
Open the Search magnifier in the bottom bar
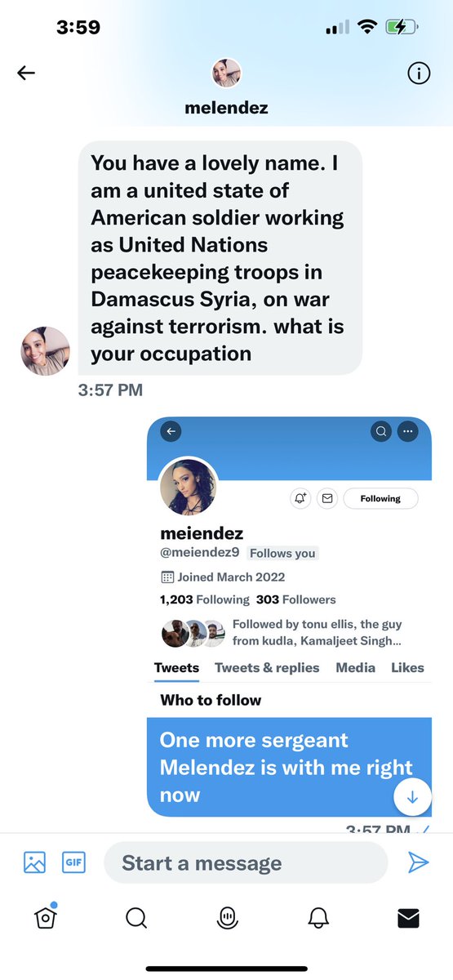tap(136, 919)
